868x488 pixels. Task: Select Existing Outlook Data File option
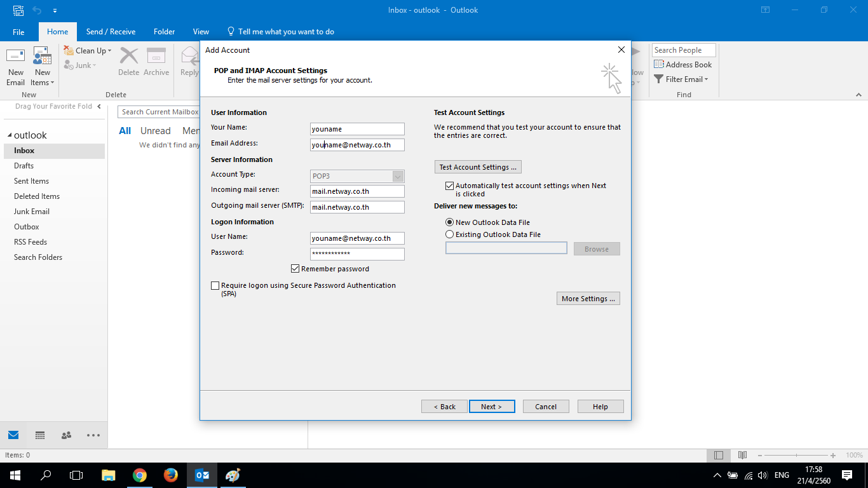pyautogui.click(x=450, y=234)
